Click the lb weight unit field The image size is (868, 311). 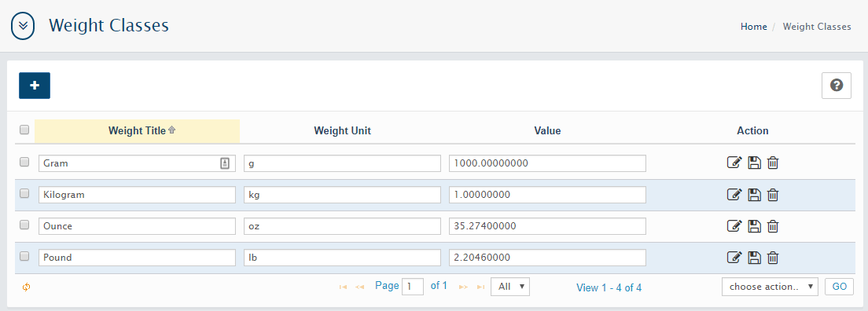(342, 258)
